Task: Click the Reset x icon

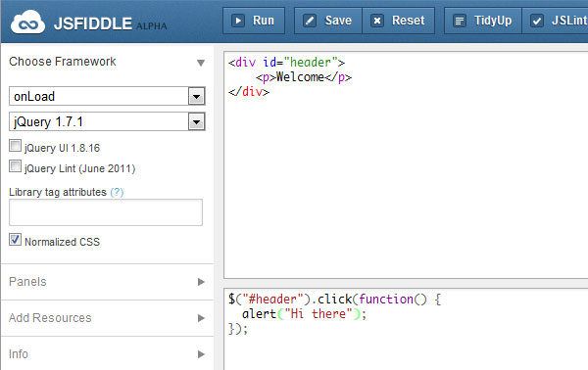Action: pos(377,21)
